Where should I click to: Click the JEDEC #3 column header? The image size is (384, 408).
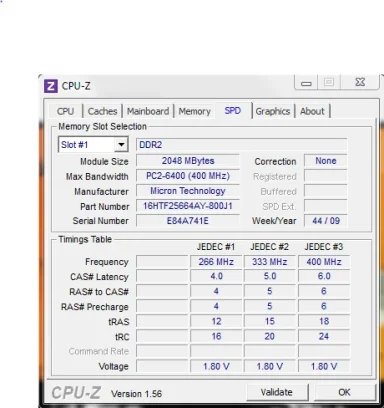pyautogui.click(x=324, y=247)
